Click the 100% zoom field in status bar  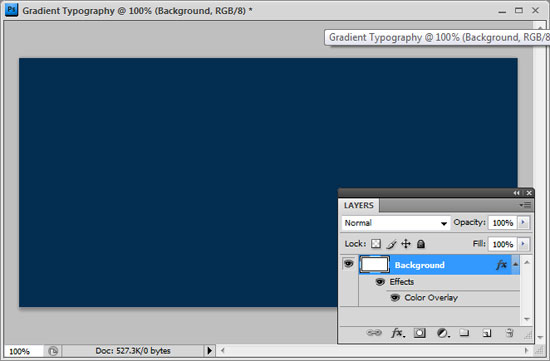pyautogui.click(x=23, y=351)
